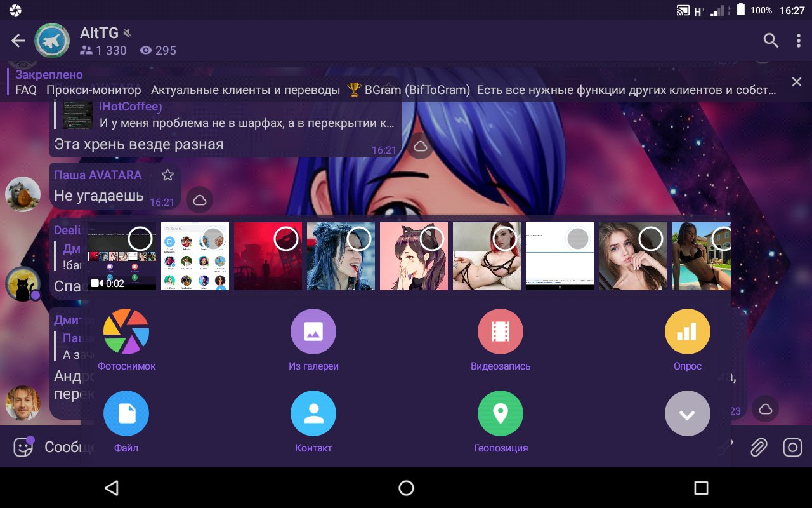Select the blue-haired girl photo circle
Screen dimensions: 812x508
pyautogui.click(x=359, y=239)
